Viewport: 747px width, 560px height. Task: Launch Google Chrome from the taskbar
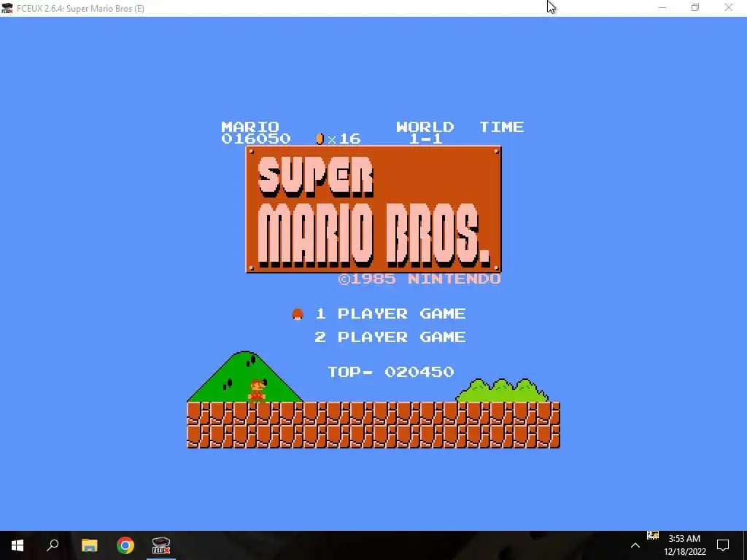point(125,545)
